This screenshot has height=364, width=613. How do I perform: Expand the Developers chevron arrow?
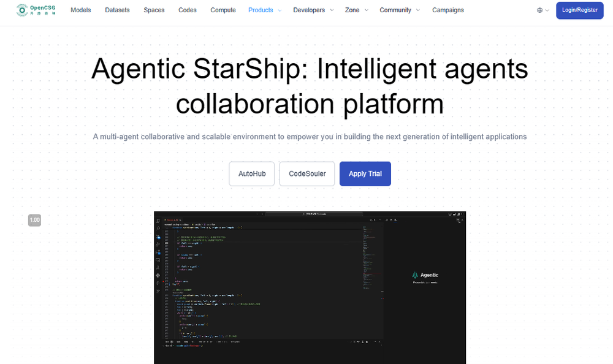coord(332,10)
